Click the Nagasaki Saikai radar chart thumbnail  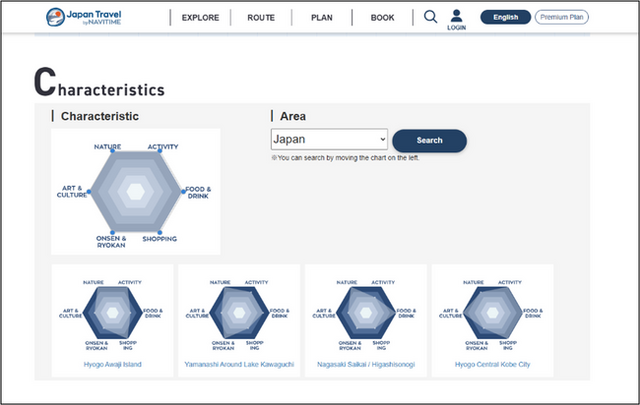point(366,314)
